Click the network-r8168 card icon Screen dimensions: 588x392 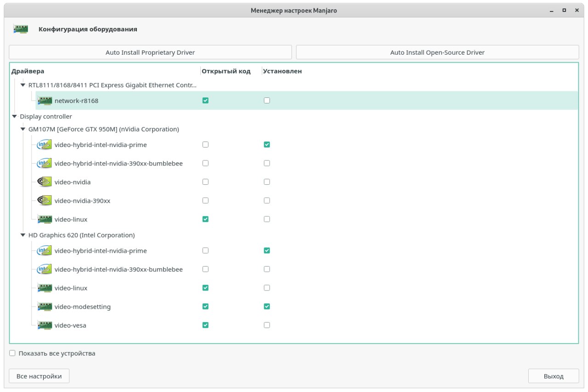point(45,101)
